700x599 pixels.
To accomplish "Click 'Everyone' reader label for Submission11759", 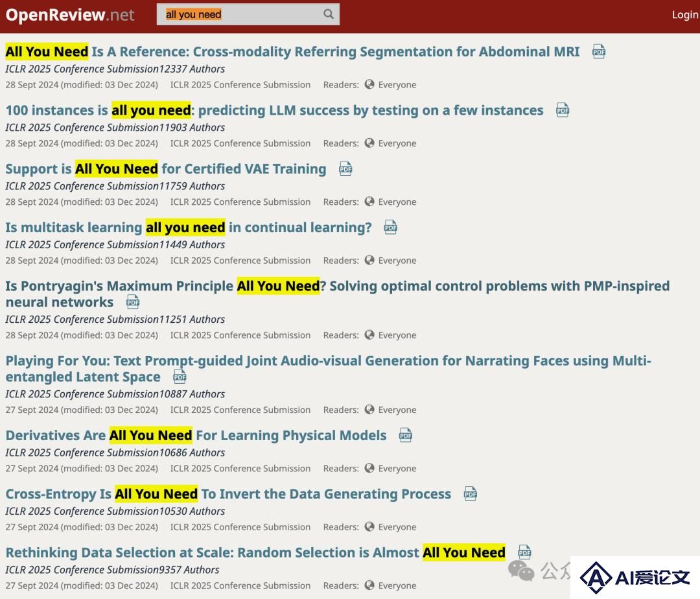I will 397,202.
